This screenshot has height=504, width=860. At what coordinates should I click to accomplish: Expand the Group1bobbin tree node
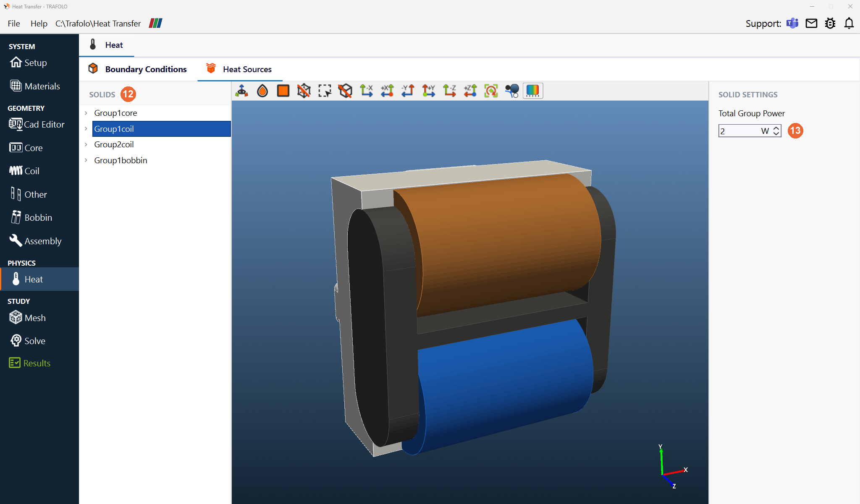[86, 160]
